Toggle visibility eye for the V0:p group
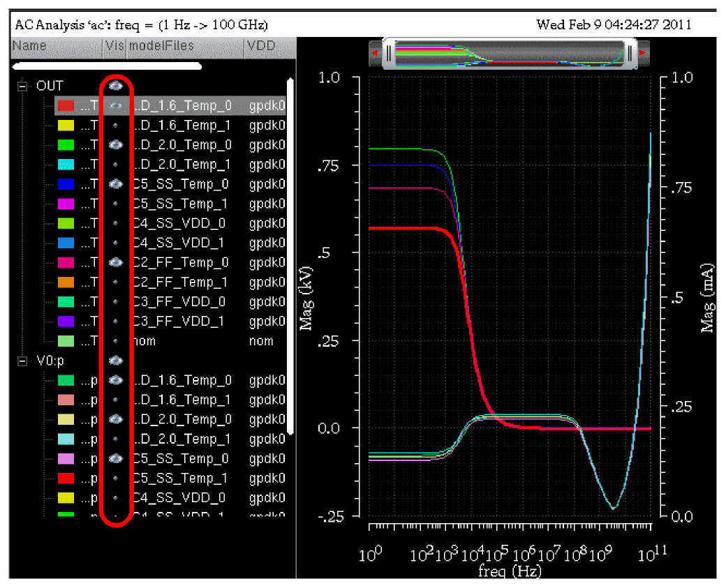 click(116, 361)
